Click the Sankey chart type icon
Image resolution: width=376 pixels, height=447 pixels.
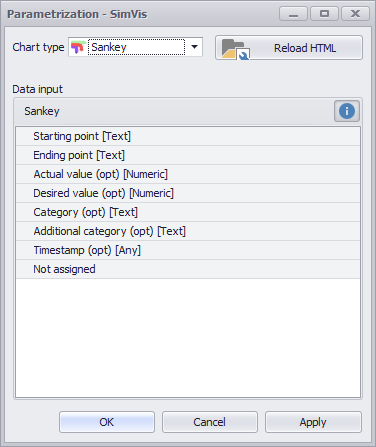point(78,47)
